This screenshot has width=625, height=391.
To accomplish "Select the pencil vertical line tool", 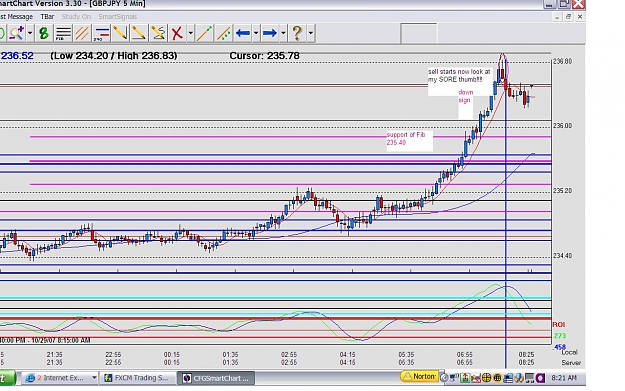I will [120, 33].
